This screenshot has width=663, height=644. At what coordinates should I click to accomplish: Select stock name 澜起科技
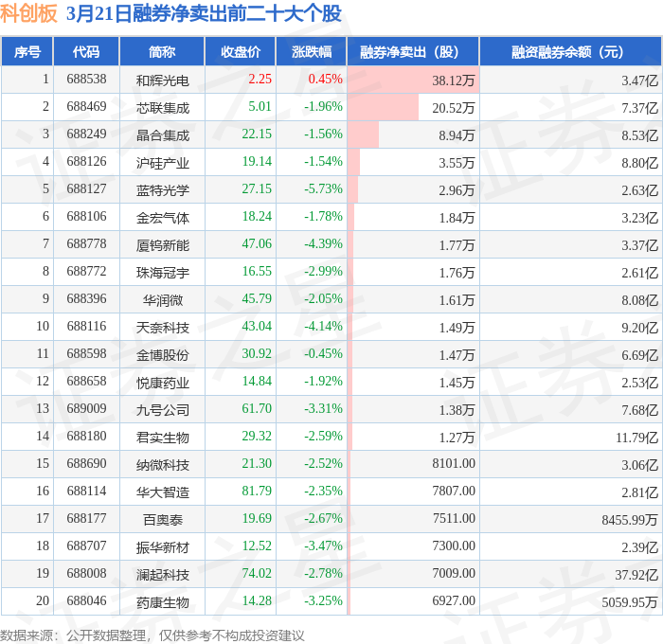click(x=162, y=575)
